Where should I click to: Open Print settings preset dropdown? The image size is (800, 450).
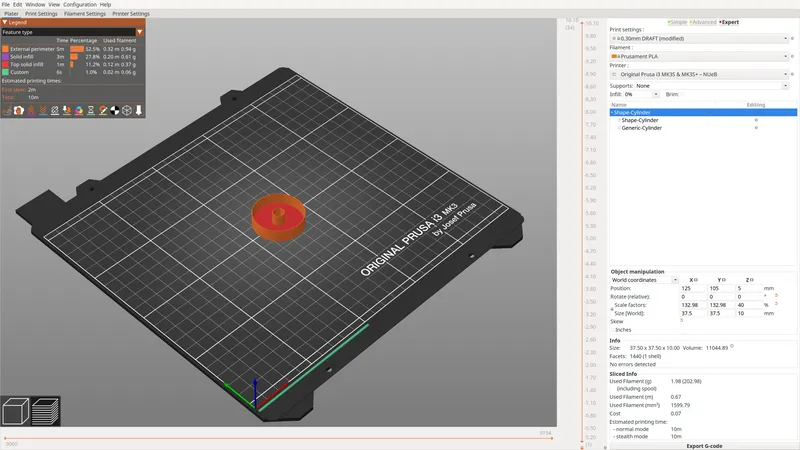point(699,38)
